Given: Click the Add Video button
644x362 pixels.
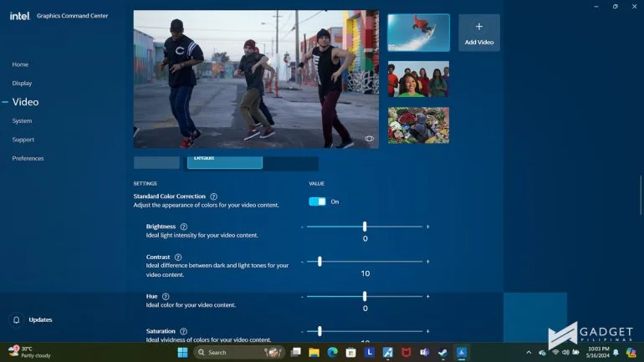Looking at the screenshot, I should tap(479, 33).
